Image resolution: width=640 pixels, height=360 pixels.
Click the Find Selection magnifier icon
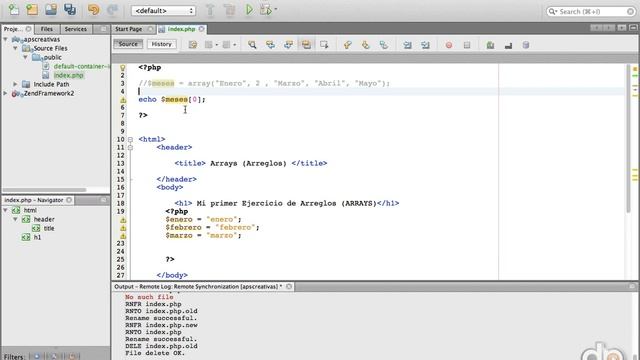[252, 45]
